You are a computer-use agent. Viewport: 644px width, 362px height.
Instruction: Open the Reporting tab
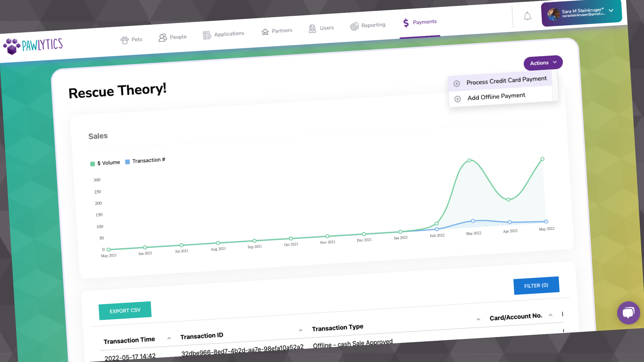[368, 26]
